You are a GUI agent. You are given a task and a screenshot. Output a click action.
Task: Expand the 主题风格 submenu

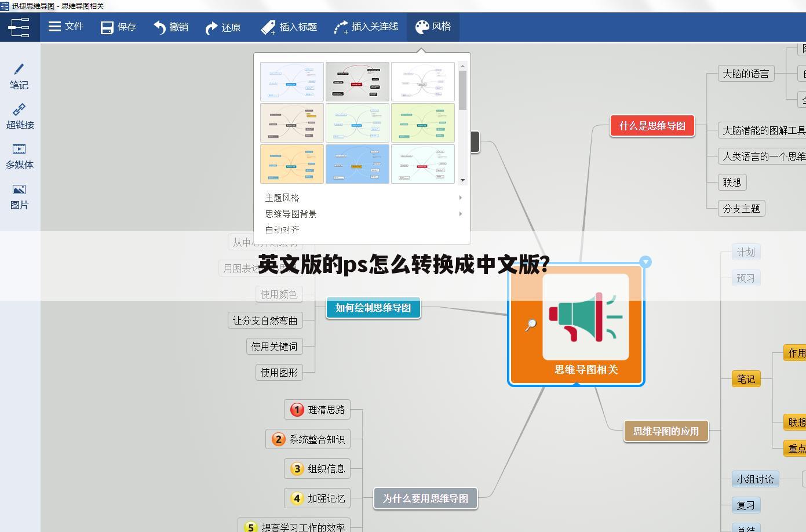363,198
